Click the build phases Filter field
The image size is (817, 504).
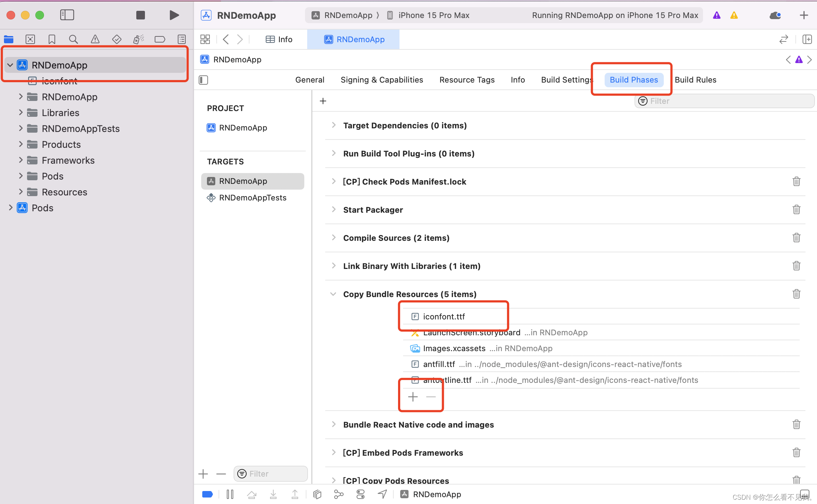725,101
